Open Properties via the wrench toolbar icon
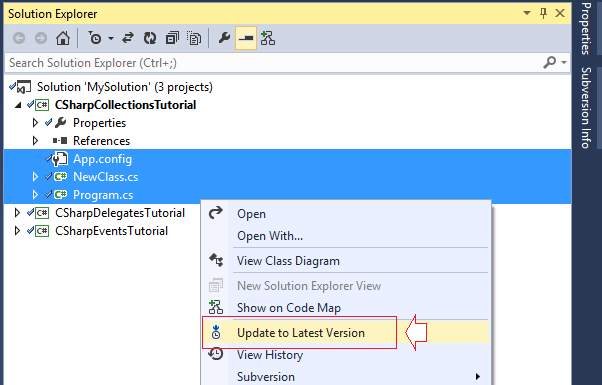 [x=224, y=38]
